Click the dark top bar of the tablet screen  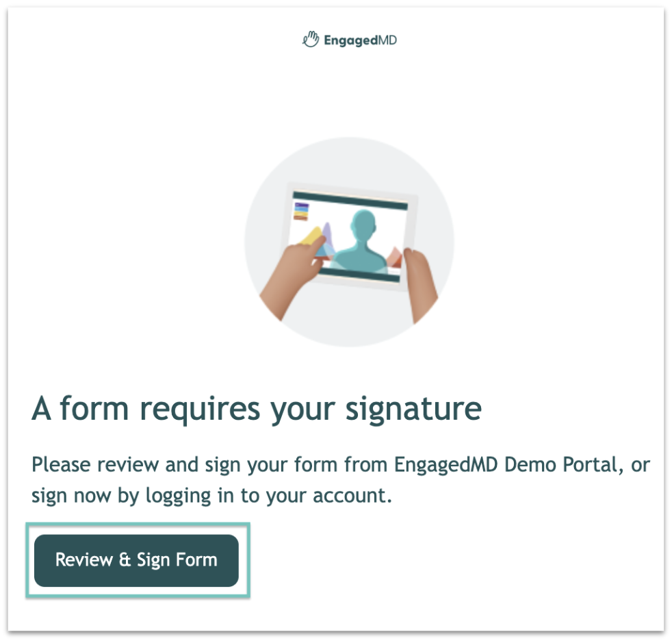point(350,201)
